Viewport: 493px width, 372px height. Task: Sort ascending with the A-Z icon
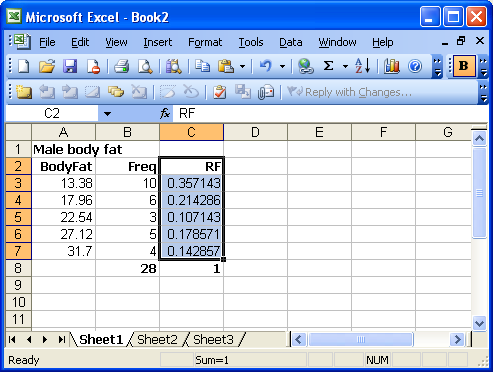tap(363, 66)
